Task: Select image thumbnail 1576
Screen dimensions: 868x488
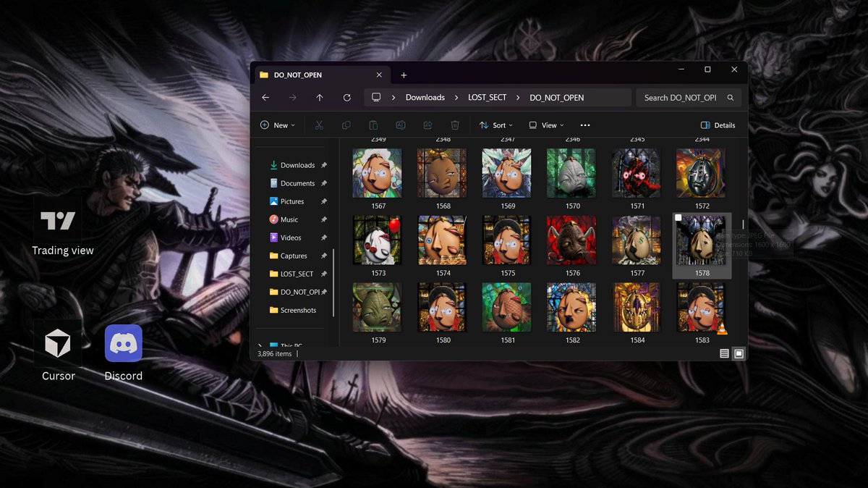Action: tap(572, 240)
